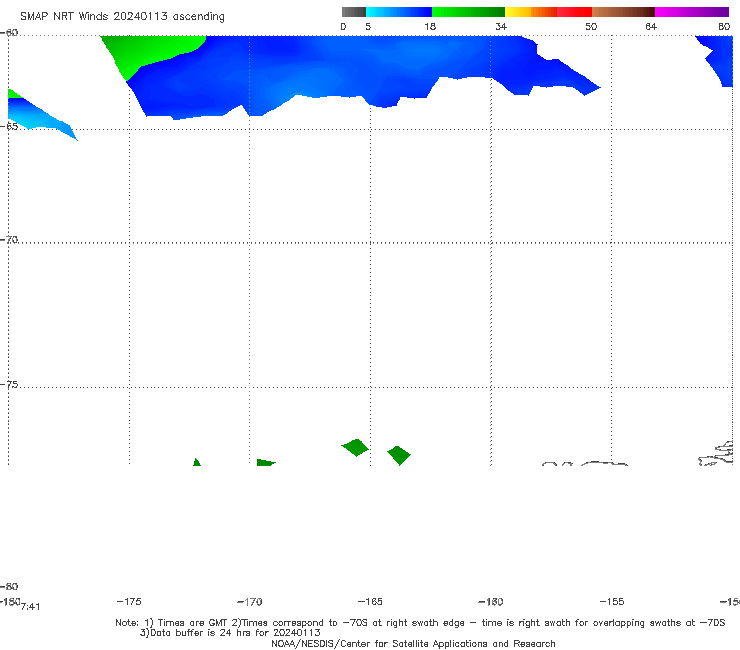Click the color bar label '64'
This screenshot has width=740, height=650.
pos(651,26)
